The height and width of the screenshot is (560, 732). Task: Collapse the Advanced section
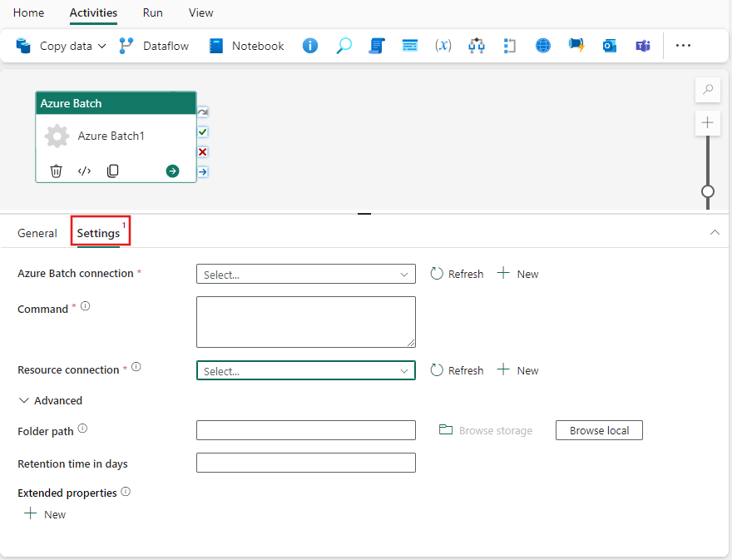(50, 400)
